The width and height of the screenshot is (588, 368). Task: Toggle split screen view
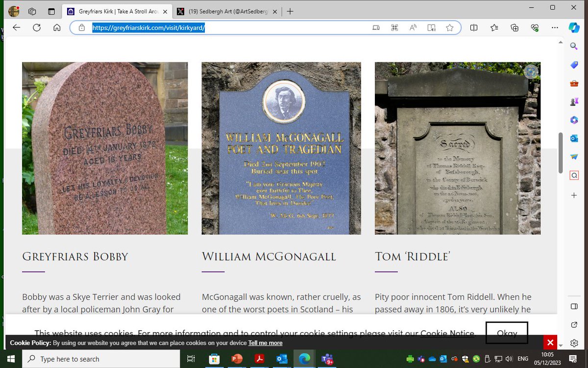pos(474,28)
